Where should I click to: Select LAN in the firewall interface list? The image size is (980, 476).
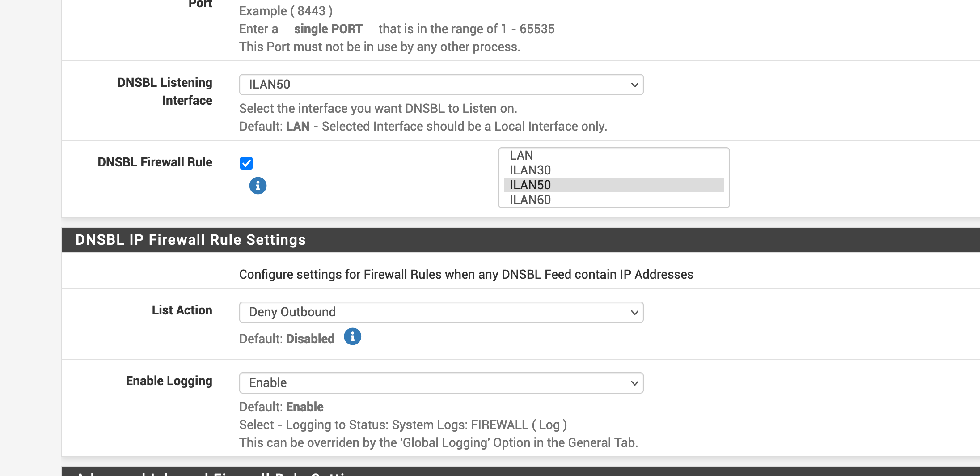click(521, 155)
